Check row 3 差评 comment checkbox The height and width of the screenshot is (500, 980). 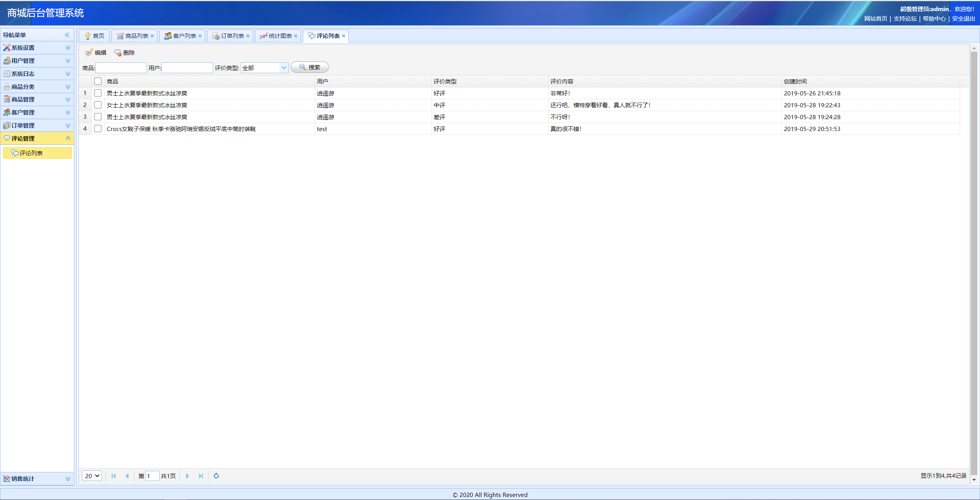click(98, 117)
